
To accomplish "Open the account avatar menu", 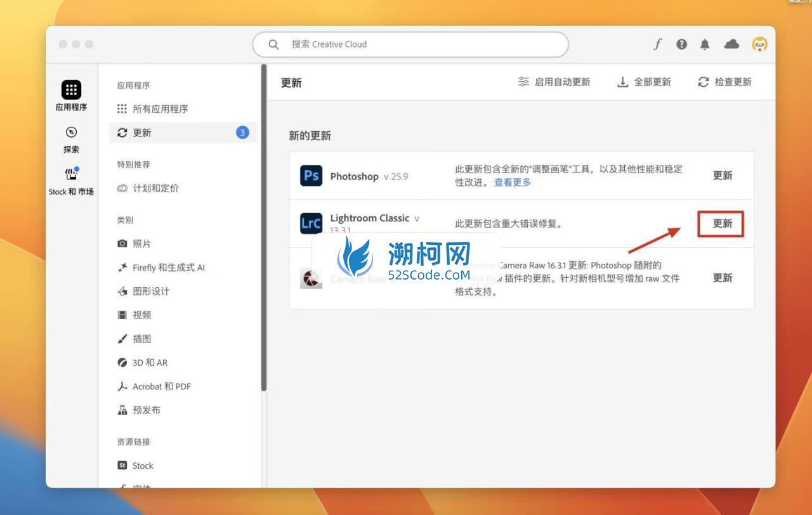I will pyautogui.click(x=759, y=44).
